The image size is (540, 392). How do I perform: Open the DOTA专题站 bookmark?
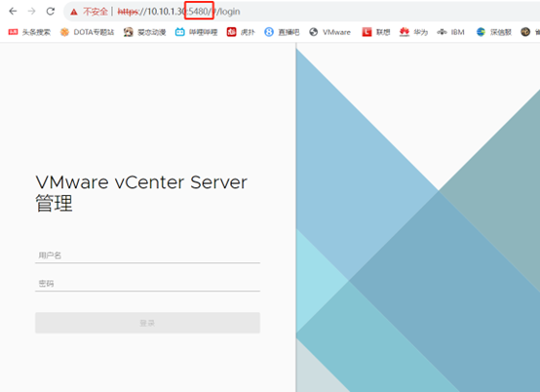[87, 32]
